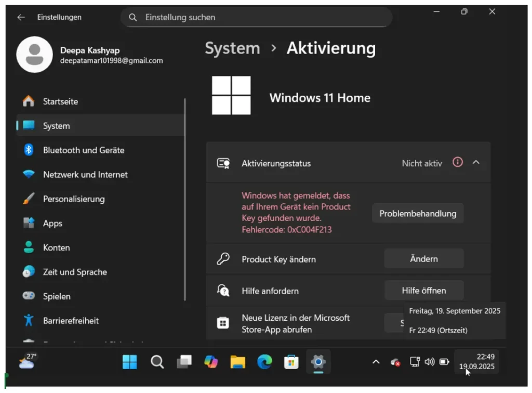Open Spielen settings category
The image size is (532, 393).
pyautogui.click(x=100, y=296)
